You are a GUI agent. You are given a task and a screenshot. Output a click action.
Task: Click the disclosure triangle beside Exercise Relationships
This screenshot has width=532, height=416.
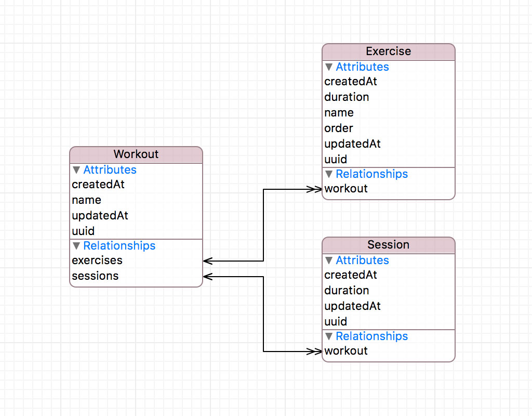(x=328, y=174)
